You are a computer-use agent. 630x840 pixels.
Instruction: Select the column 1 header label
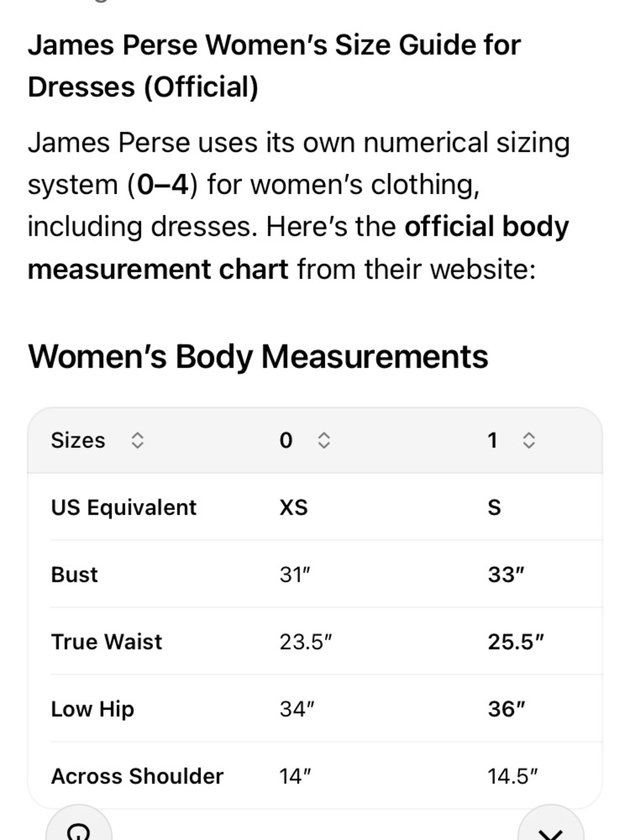tap(493, 440)
